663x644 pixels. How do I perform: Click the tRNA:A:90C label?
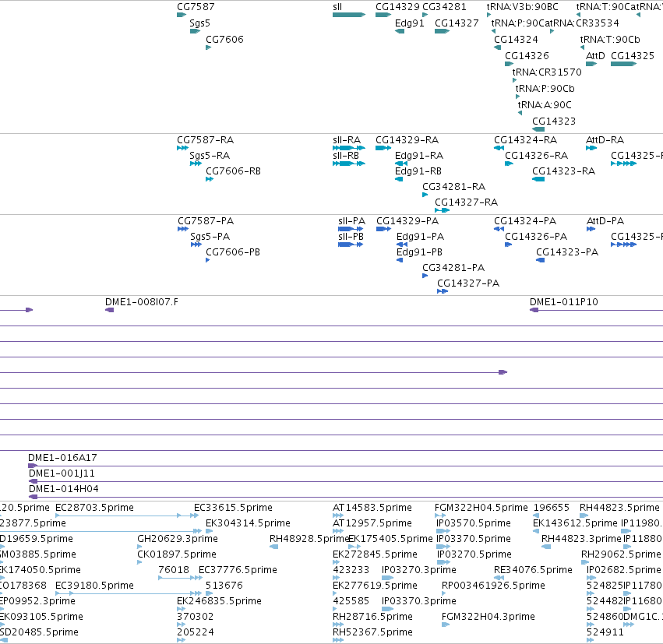coord(545,105)
